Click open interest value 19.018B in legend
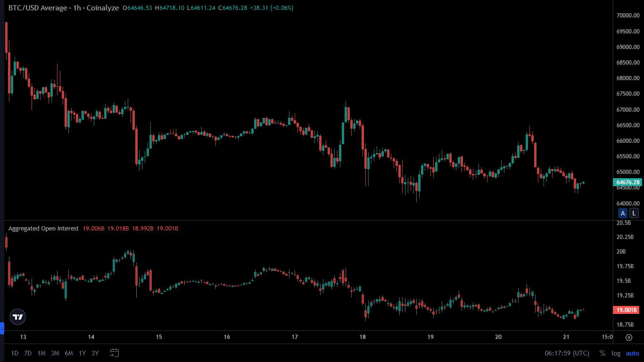Image resolution: width=644 pixels, height=362 pixels. click(117, 228)
